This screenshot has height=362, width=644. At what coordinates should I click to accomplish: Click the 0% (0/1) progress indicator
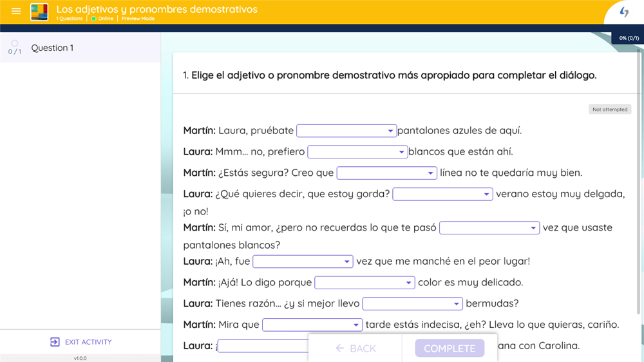tap(629, 38)
